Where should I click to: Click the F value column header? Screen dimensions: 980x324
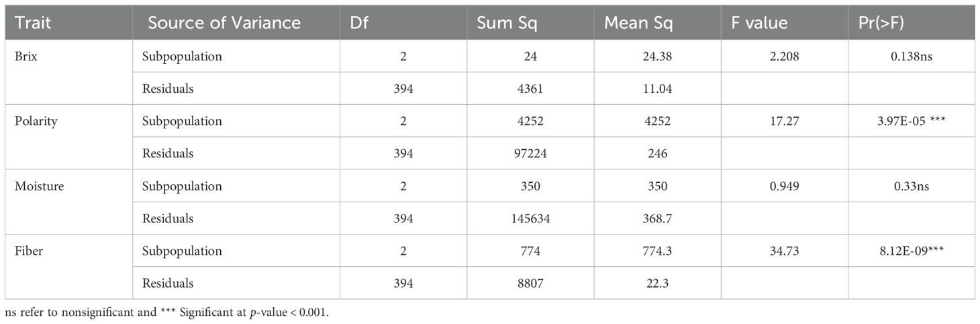759,22
